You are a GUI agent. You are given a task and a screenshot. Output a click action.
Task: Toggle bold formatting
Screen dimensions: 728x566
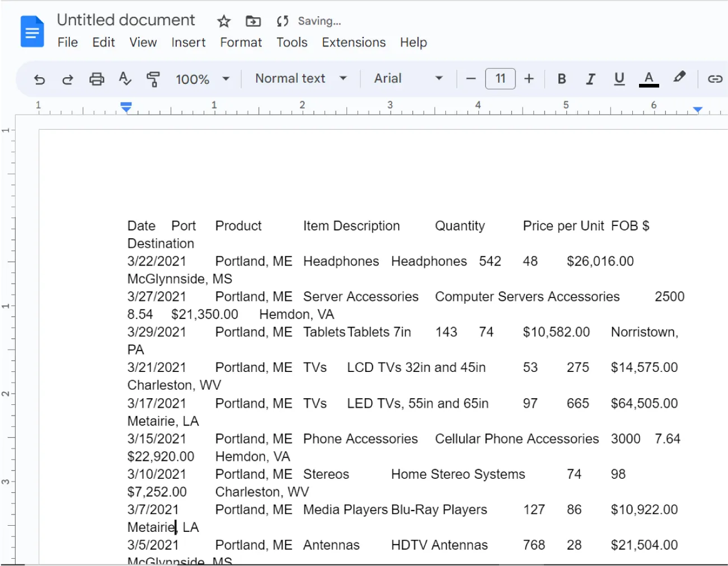(x=562, y=79)
